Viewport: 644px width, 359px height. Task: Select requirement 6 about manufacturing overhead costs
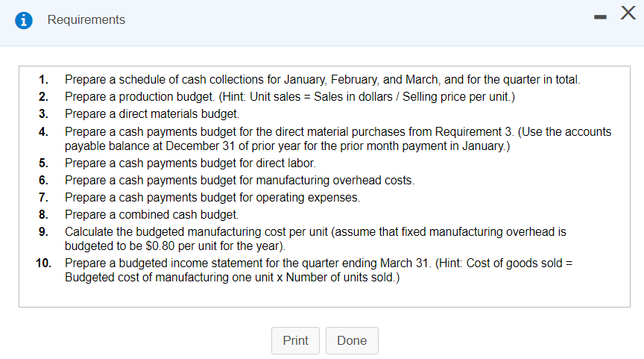239,181
